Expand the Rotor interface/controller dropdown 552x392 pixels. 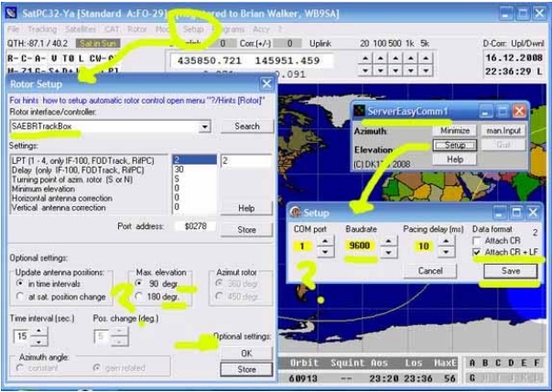(x=204, y=126)
